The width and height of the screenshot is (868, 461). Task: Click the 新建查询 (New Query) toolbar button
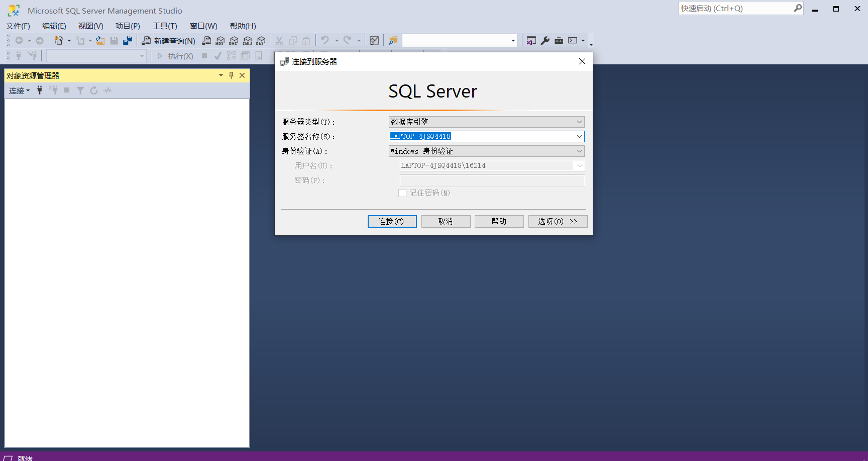click(169, 41)
